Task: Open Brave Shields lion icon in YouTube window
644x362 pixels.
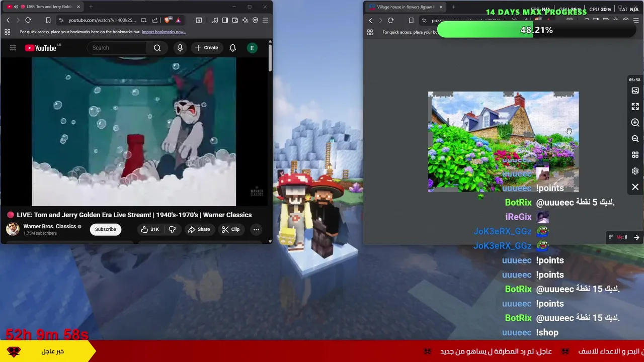Action: 168,20
